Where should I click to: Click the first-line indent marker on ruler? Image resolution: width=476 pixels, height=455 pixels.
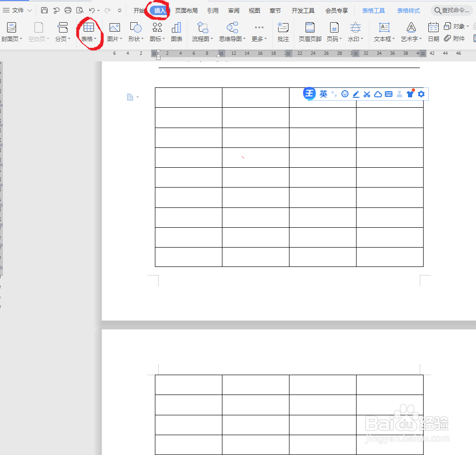[158, 52]
